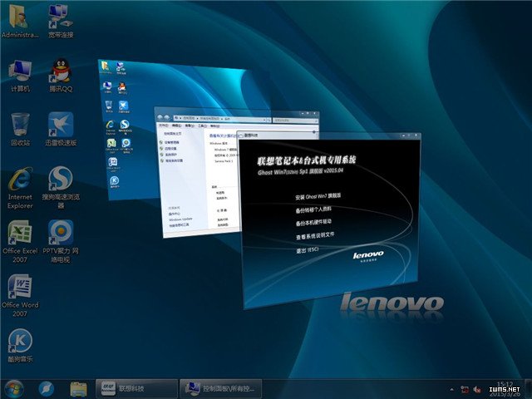Click 操作中心 link in control panel window
This screenshot has height=399, width=532.
click(x=175, y=214)
